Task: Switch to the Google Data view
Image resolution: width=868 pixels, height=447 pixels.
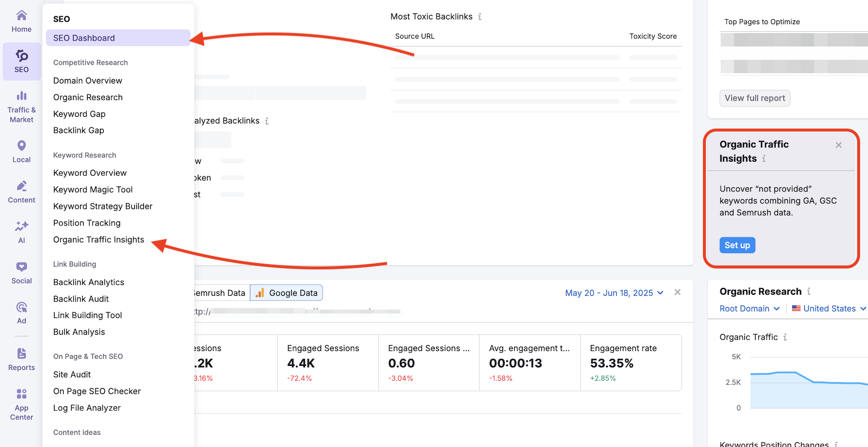Action: pyautogui.click(x=286, y=292)
